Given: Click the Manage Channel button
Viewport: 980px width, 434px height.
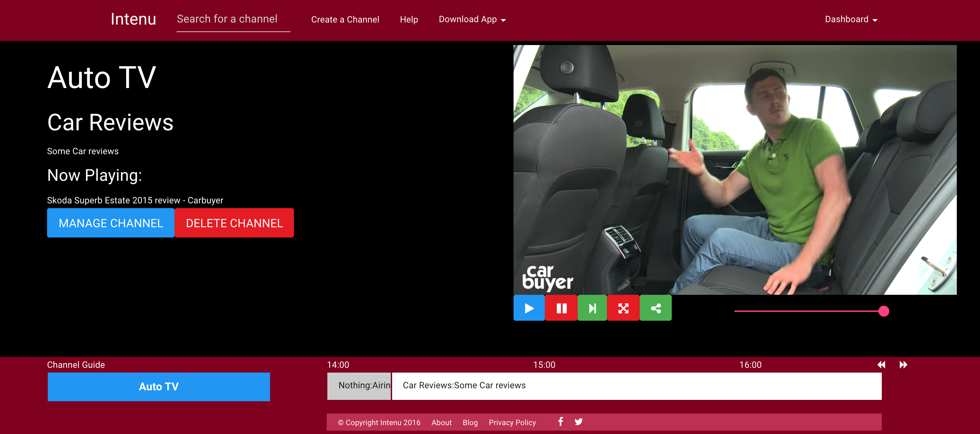Looking at the screenshot, I should coord(111,223).
